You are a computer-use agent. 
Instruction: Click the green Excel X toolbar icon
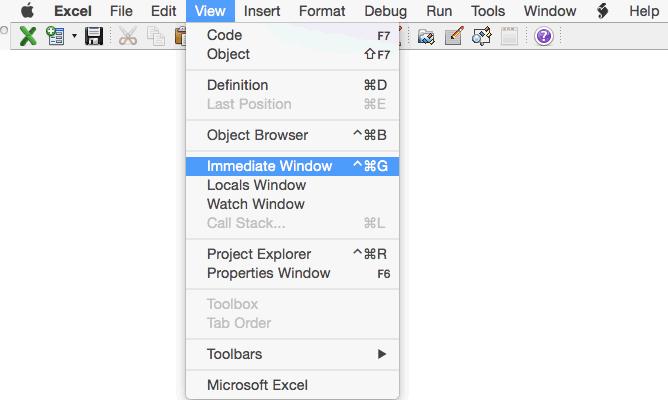click(28, 36)
